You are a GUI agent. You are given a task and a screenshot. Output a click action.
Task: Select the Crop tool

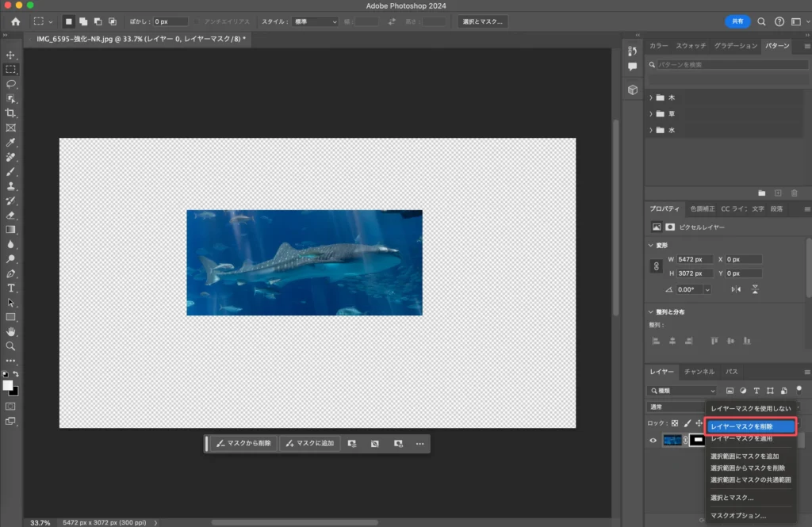[11, 113]
